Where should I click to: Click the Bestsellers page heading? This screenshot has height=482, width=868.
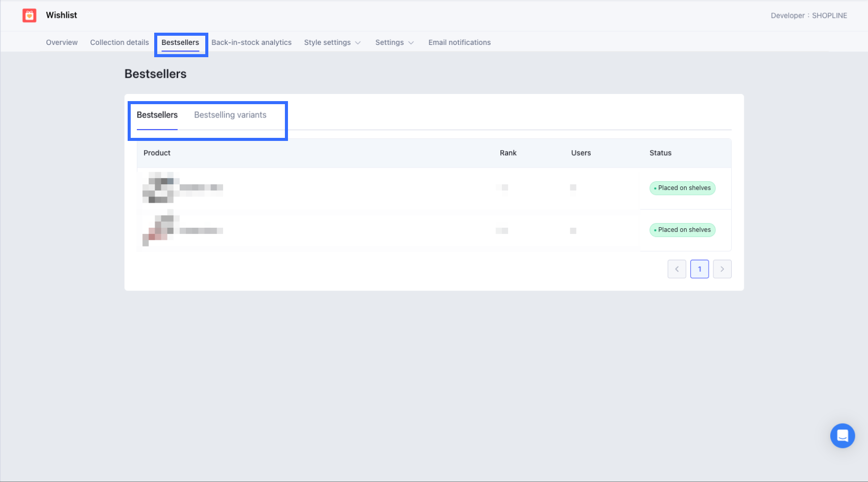click(x=156, y=74)
